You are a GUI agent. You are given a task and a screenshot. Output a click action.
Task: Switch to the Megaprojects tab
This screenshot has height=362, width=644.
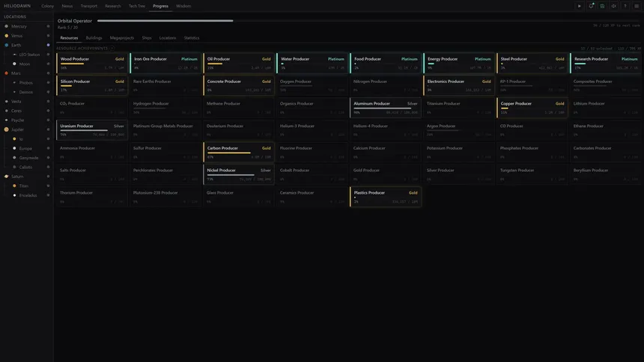(122, 37)
